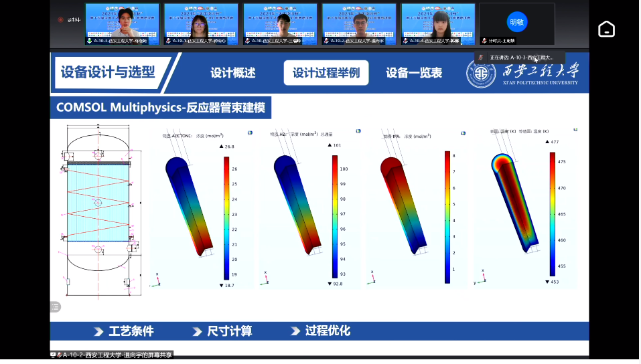Screen dimensions: 641x364
Task: Open the middle A-10 participant video tile
Action: pos(280,24)
